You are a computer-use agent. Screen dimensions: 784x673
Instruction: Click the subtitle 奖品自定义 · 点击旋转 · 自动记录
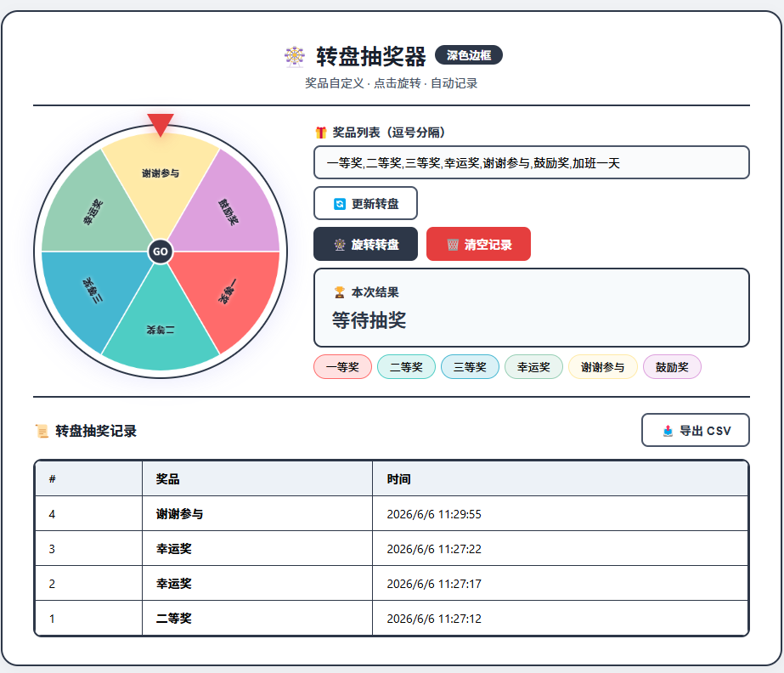click(391, 83)
